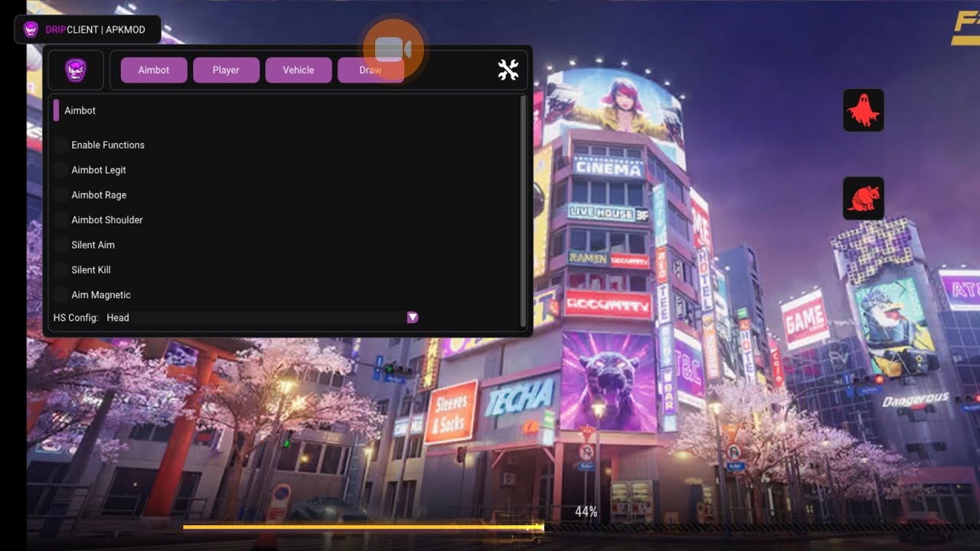Enable the Silent Aim checkbox
This screenshot has width=980, height=551.
click(x=61, y=245)
